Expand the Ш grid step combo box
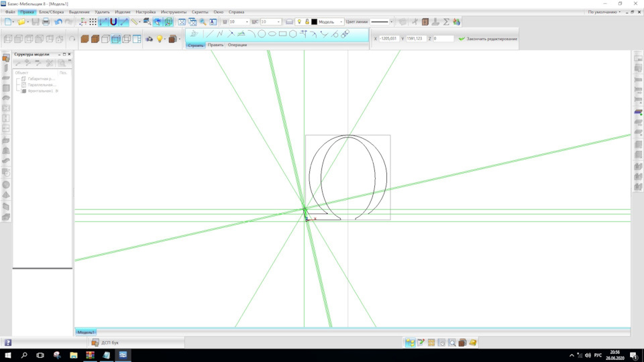Screen dimensions: 644x362 (x=247, y=21)
